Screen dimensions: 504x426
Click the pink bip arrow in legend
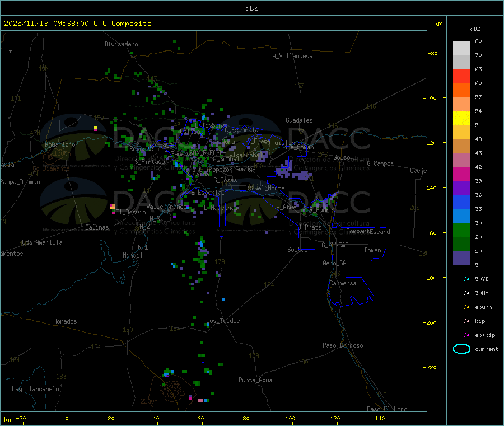point(461,321)
